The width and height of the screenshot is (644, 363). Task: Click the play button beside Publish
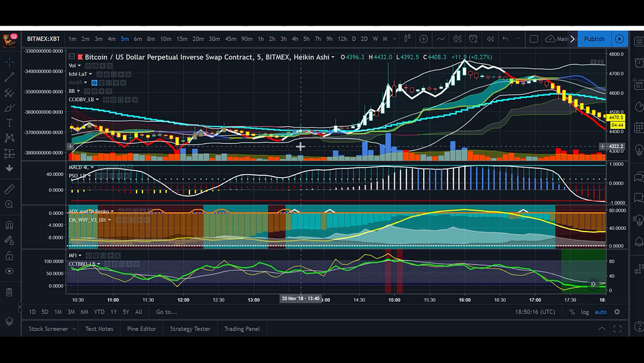click(x=620, y=39)
